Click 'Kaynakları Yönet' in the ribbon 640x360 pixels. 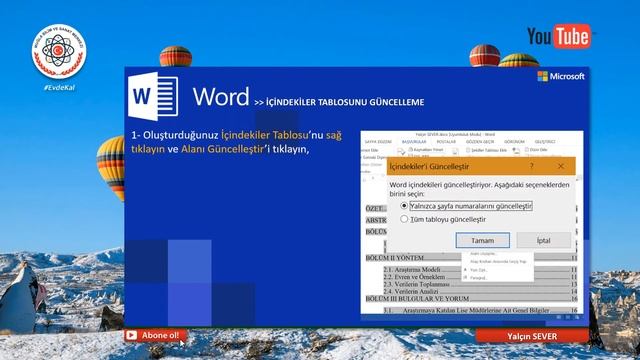pos(426,150)
